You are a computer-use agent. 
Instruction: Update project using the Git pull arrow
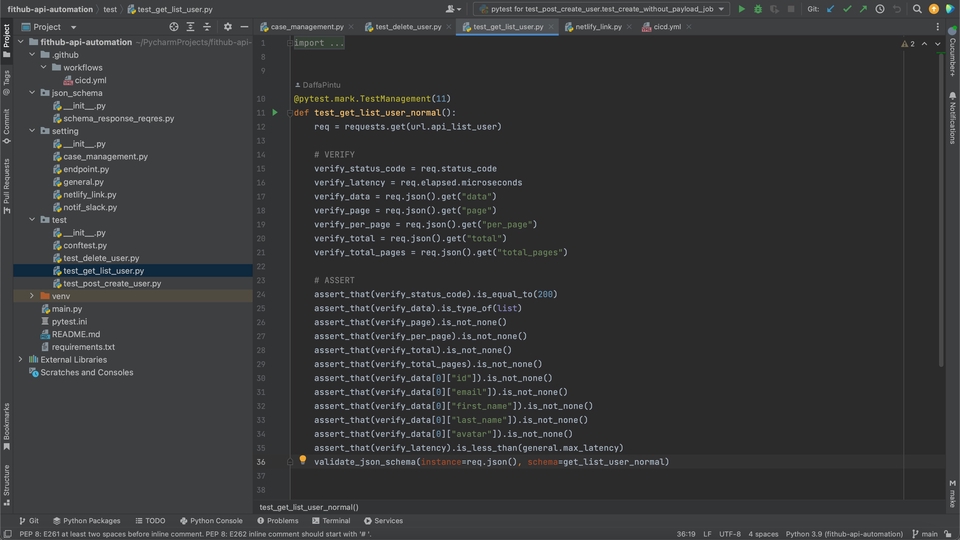830,9
